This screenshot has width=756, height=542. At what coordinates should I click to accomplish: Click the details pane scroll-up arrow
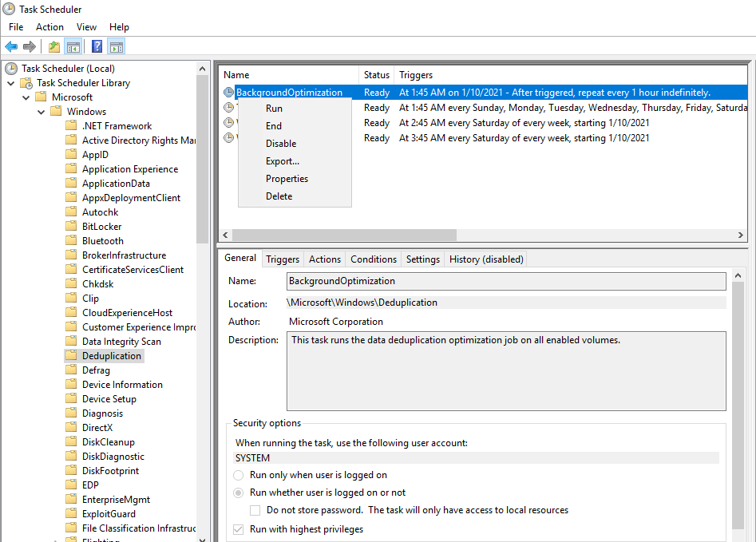coord(738,275)
